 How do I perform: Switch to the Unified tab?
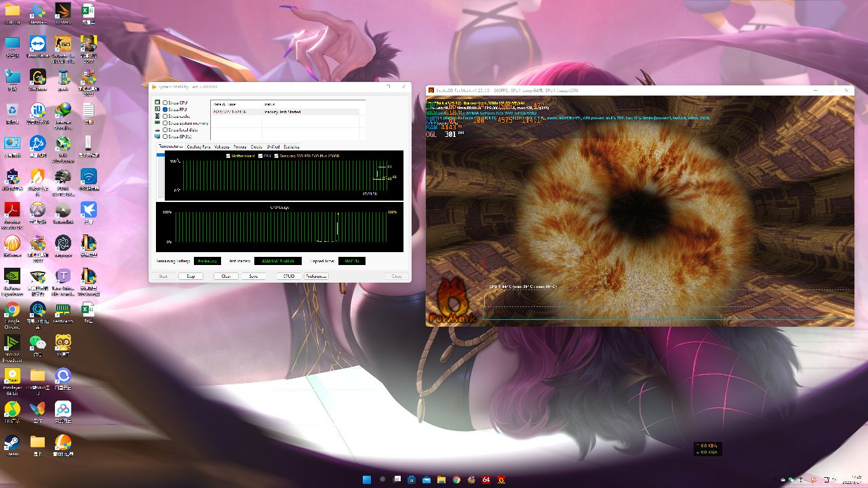point(273,146)
